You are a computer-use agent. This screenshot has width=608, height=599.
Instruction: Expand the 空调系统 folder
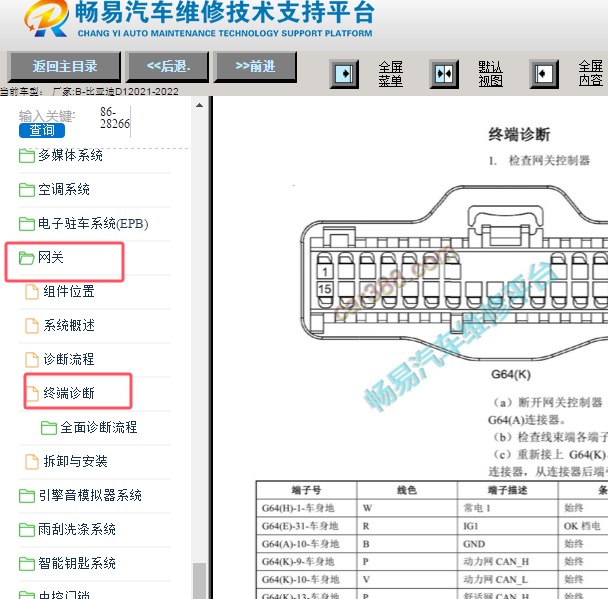point(54,190)
